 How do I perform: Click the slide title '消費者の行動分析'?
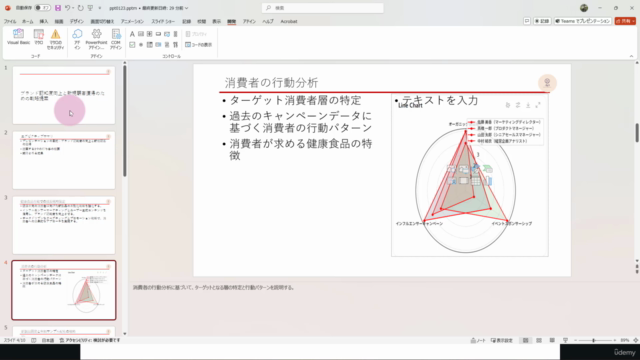(271, 83)
